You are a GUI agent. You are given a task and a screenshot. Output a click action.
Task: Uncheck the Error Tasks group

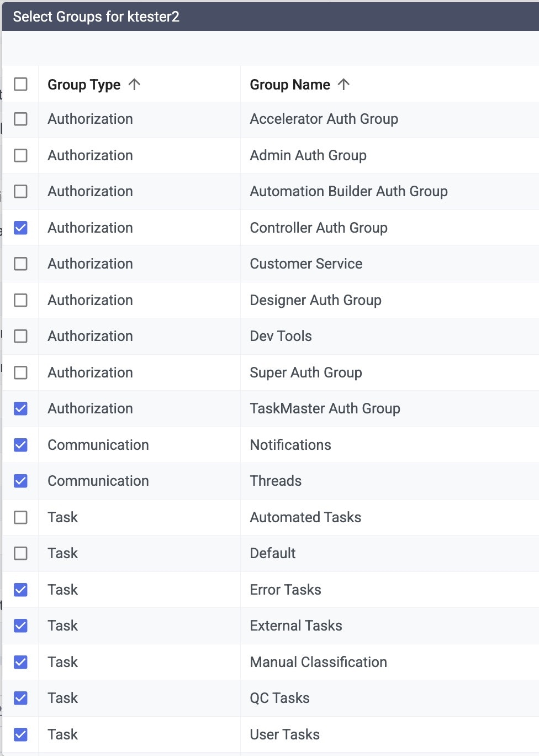click(x=20, y=590)
